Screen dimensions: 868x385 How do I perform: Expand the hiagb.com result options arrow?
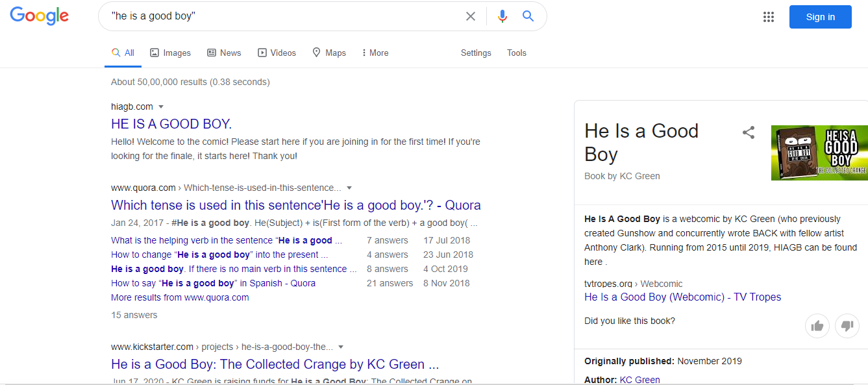pos(161,106)
